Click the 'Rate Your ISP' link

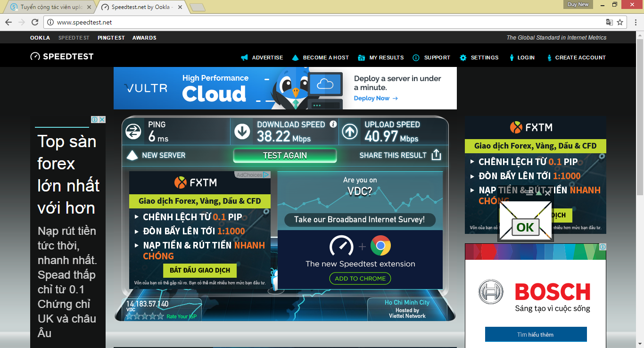[x=182, y=316]
